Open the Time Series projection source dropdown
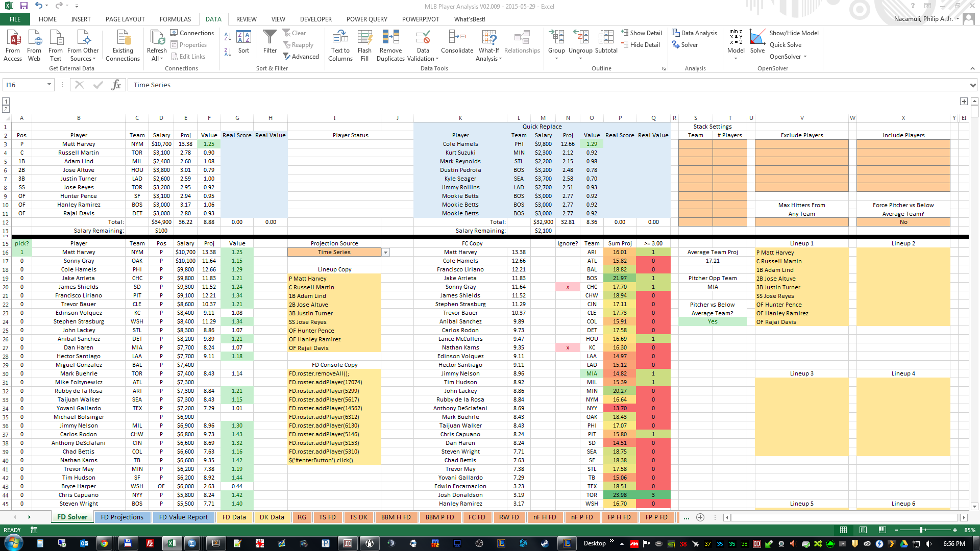This screenshot has width=980, height=551. point(385,252)
